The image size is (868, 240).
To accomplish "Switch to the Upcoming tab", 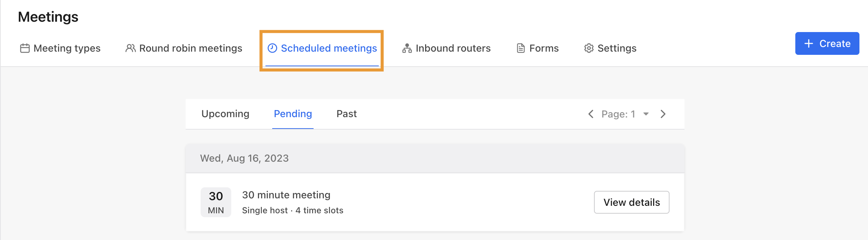I will click(225, 114).
